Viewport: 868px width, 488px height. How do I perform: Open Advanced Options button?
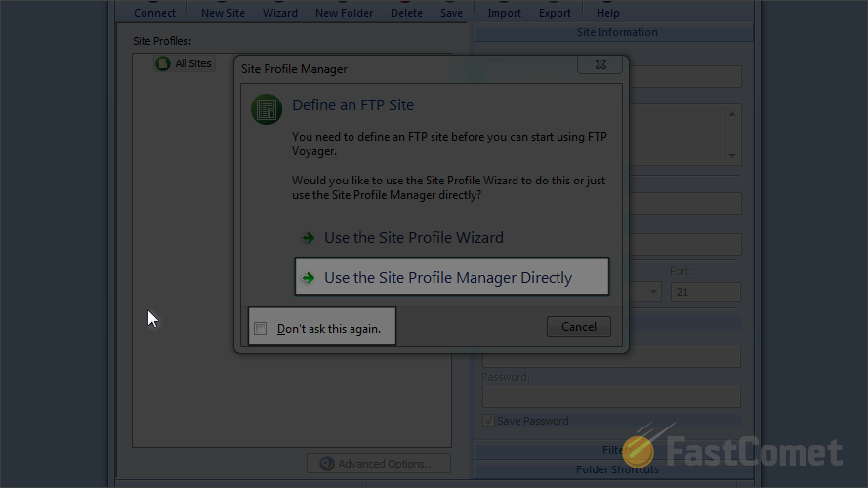(379, 463)
